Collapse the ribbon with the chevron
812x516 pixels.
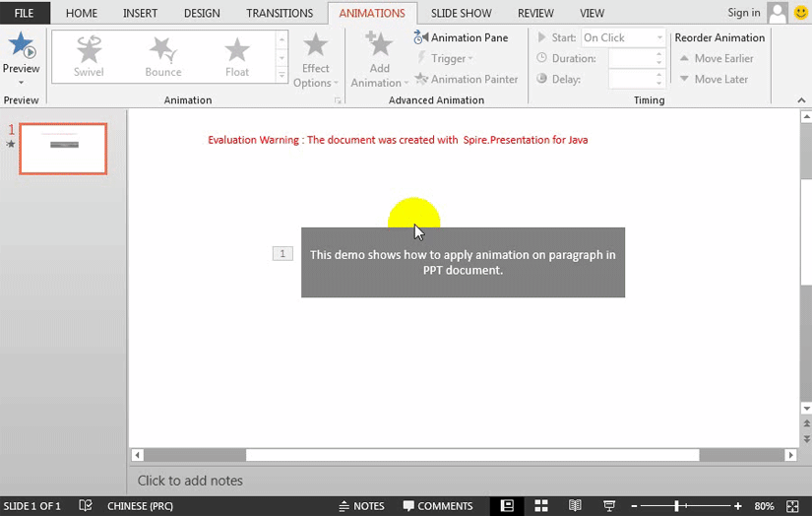coord(801,100)
